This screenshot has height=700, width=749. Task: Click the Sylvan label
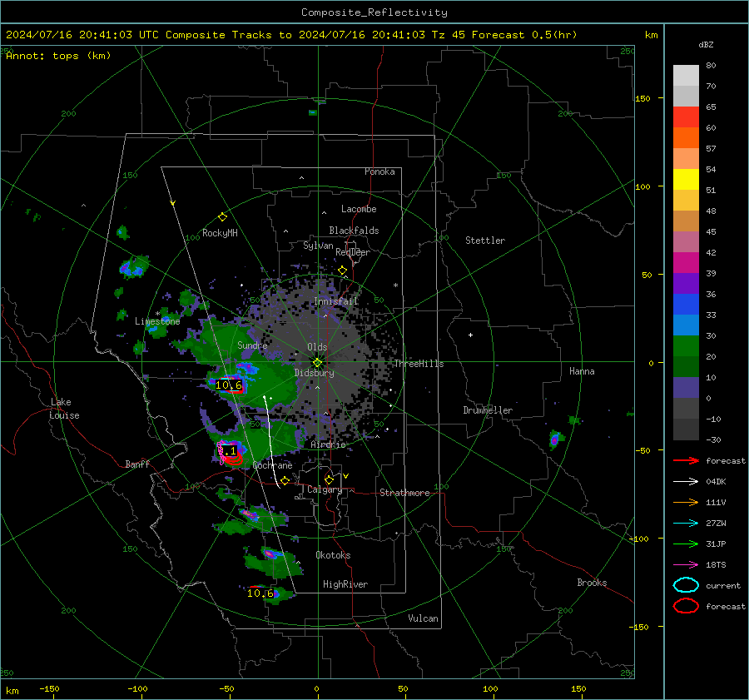[x=318, y=246]
